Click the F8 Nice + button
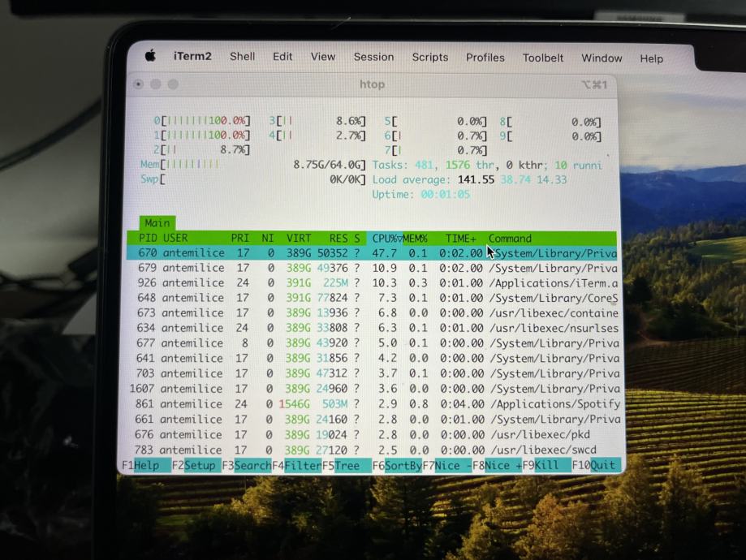This screenshot has width=746, height=560. tap(497, 465)
